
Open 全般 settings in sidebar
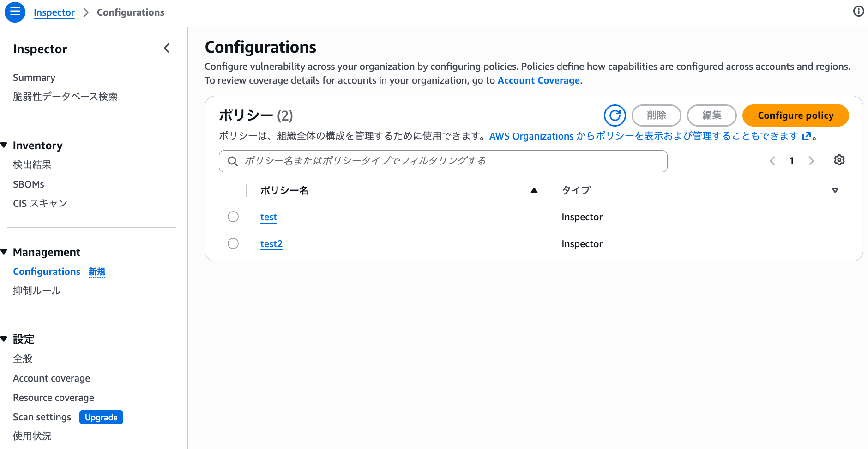coord(23,358)
